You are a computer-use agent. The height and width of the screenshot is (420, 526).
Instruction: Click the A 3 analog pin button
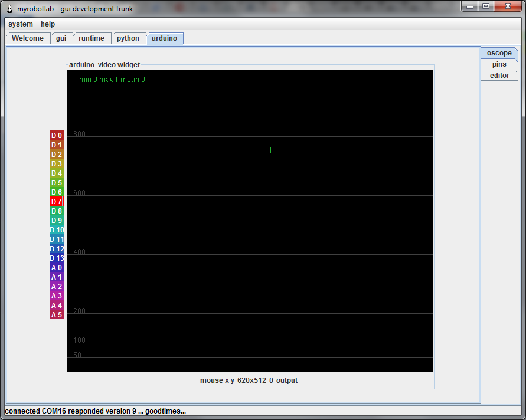click(57, 296)
